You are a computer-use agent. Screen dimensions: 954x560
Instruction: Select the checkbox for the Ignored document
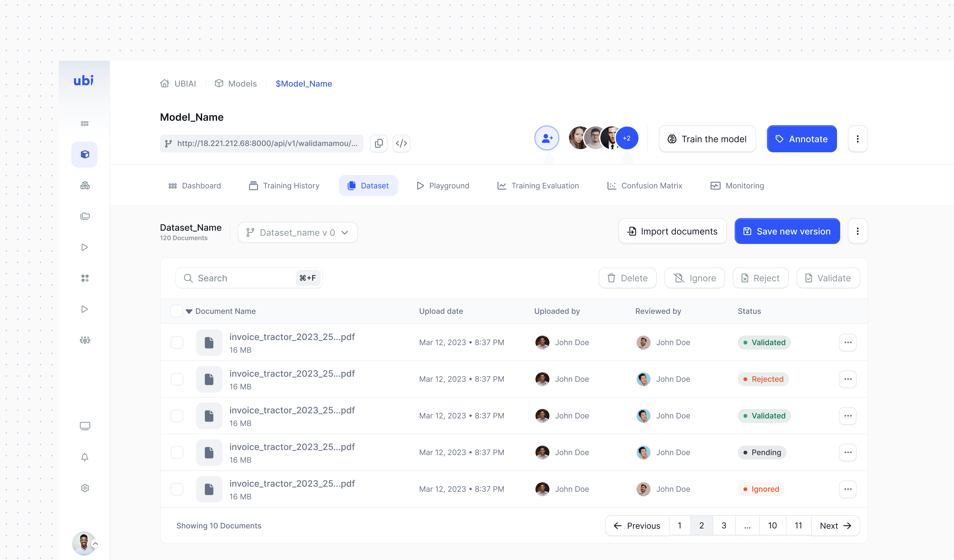point(177,489)
